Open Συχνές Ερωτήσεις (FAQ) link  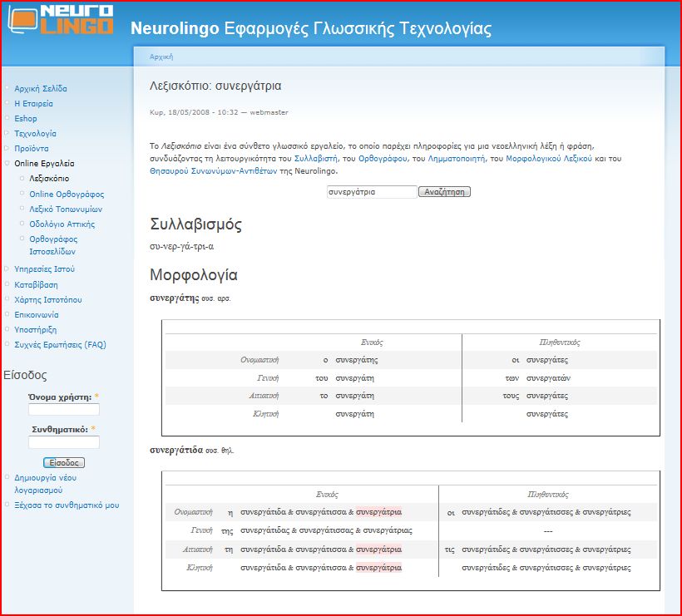[x=60, y=345]
